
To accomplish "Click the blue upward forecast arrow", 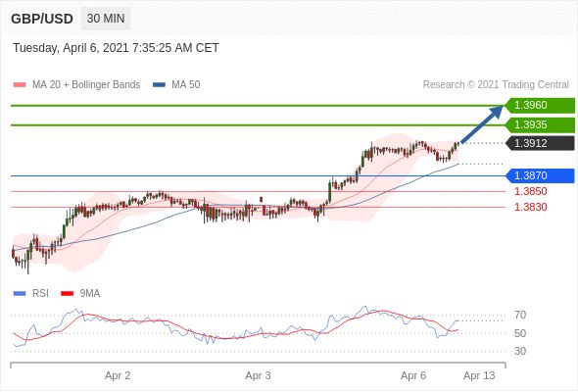I will tap(482, 123).
